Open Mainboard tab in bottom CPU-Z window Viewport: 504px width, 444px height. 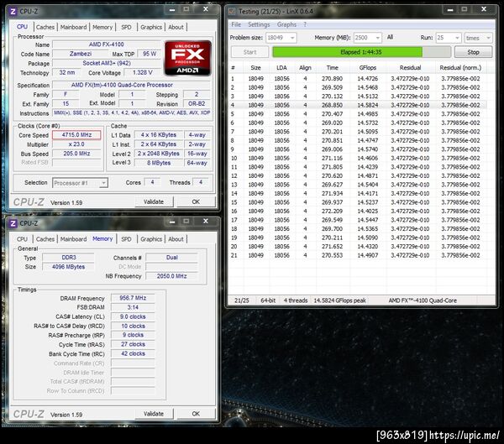click(74, 239)
